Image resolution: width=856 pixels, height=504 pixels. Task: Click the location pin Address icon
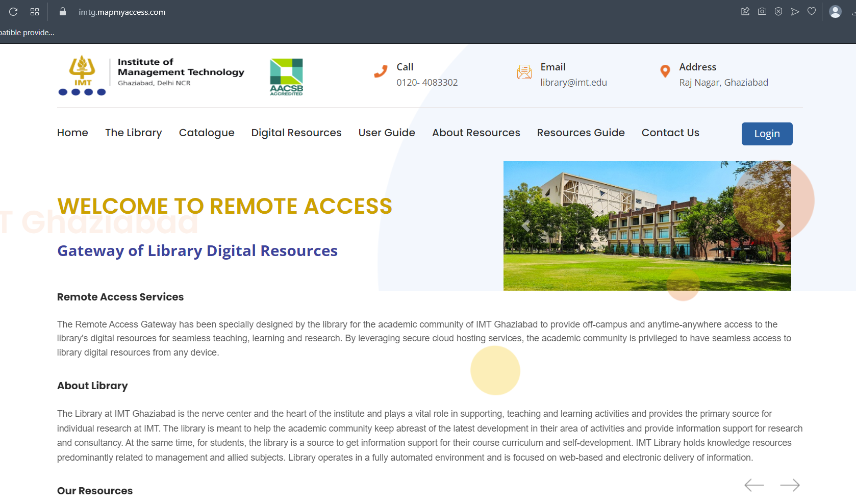pyautogui.click(x=665, y=71)
